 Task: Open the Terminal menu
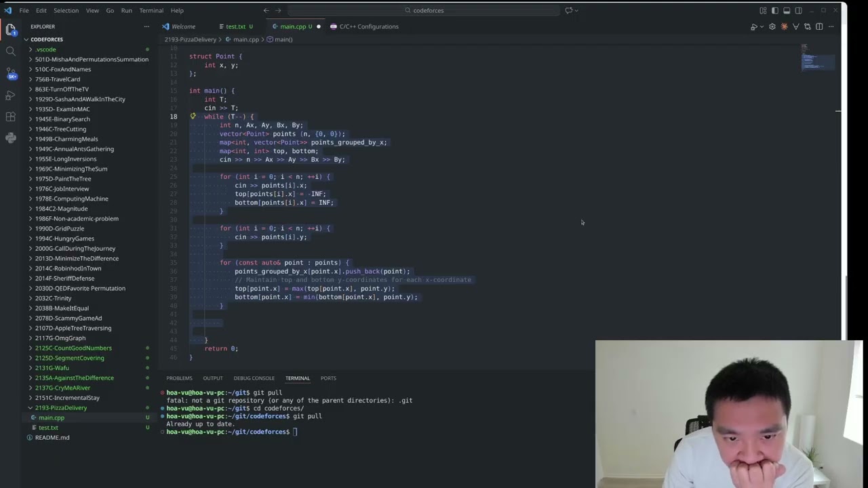click(x=151, y=10)
